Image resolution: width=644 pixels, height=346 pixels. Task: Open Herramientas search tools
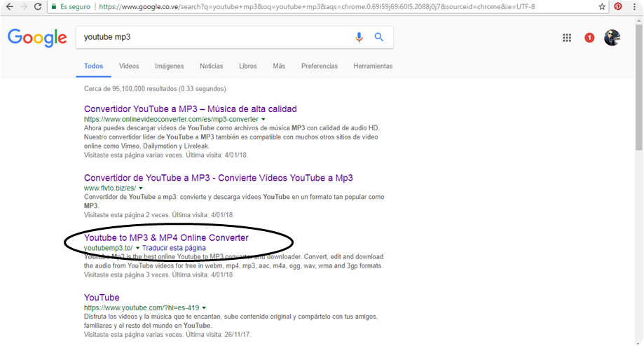click(373, 66)
